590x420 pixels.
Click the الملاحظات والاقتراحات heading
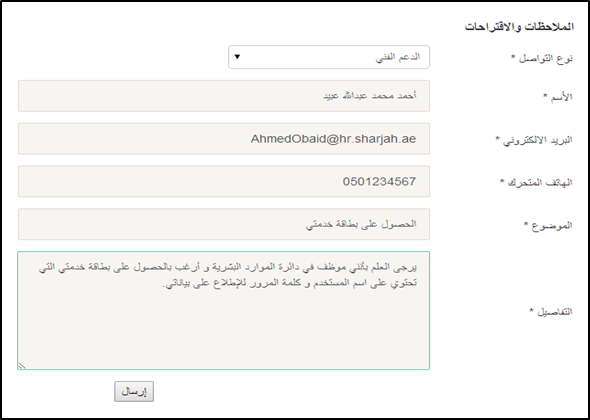pos(519,27)
